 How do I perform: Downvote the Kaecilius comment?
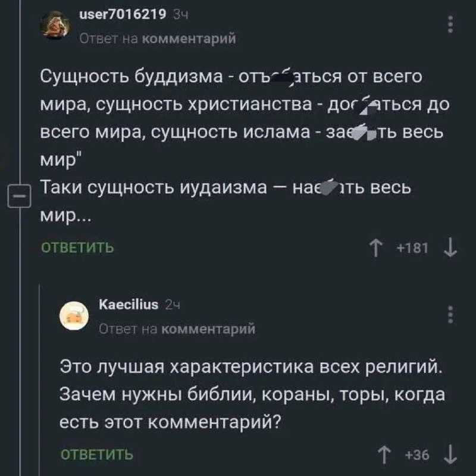click(450, 456)
